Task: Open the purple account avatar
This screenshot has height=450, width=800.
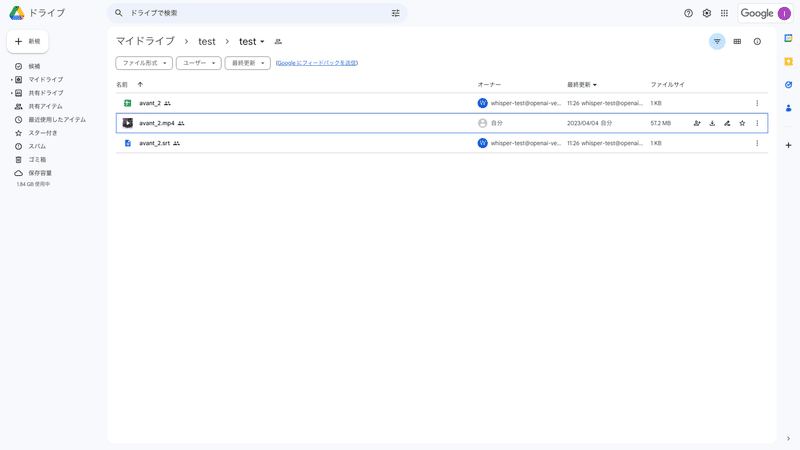Action: [x=784, y=14]
